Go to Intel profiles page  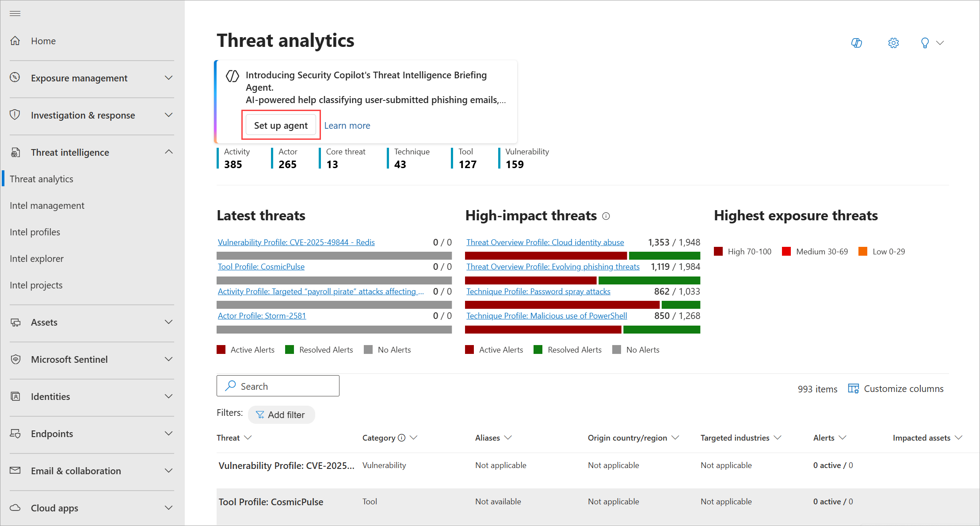point(35,232)
